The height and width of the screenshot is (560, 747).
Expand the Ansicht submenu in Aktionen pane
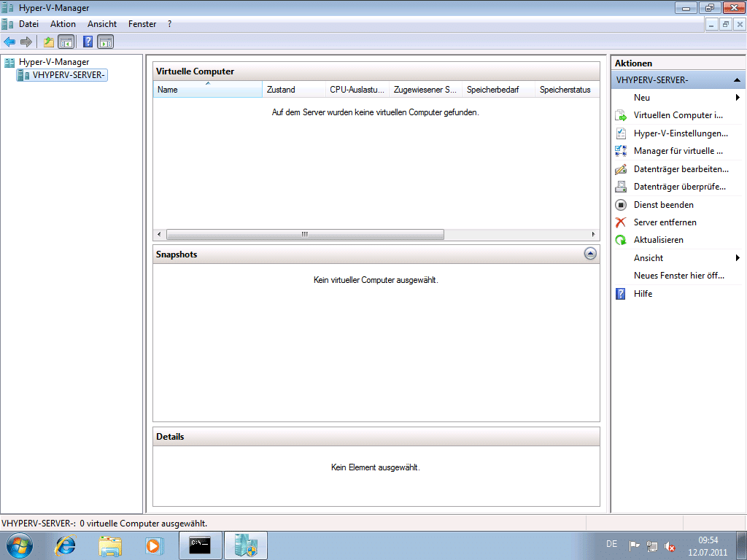[x=738, y=258]
